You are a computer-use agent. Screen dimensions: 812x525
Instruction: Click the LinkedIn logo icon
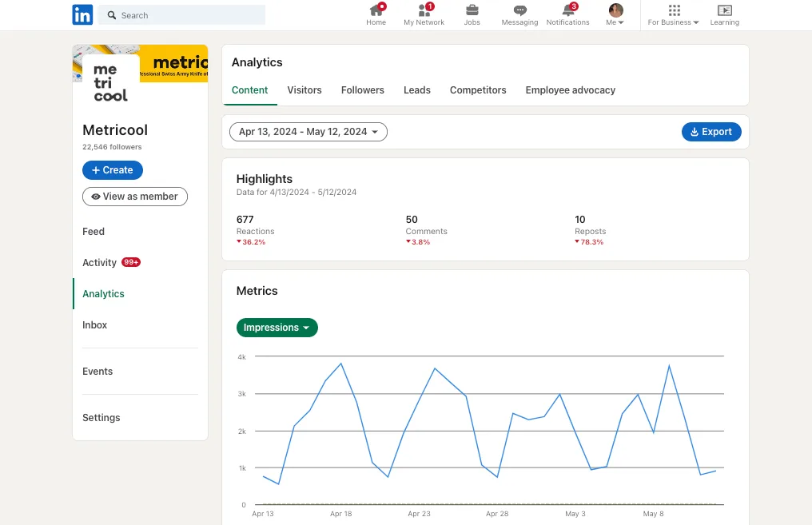82,15
